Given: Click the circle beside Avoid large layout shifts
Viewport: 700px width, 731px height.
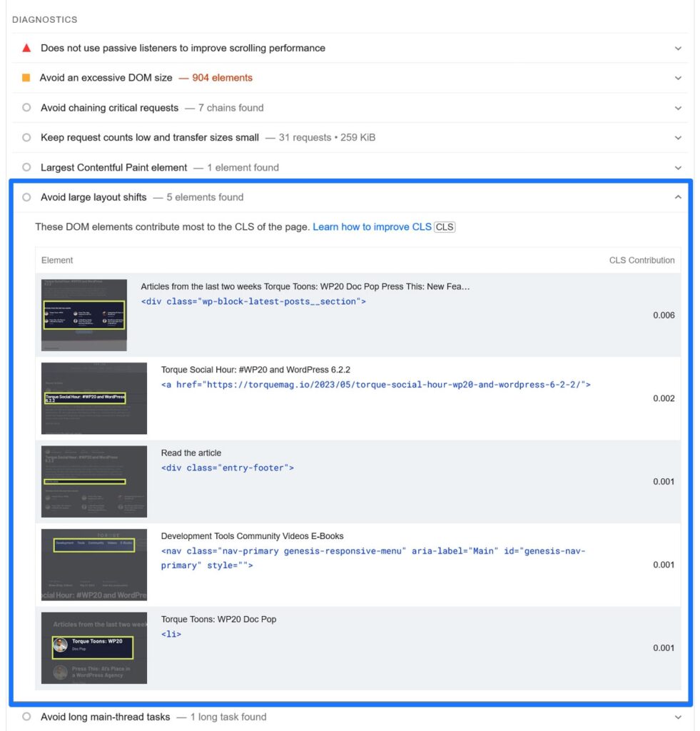Looking at the screenshot, I should coord(26,197).
